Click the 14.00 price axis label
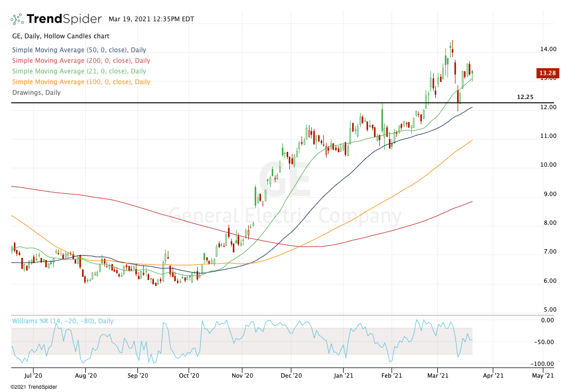This screenshot has height=392, width=570. point(548,49)
